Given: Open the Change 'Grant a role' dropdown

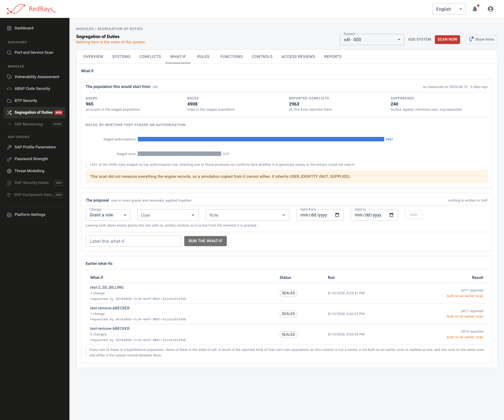Looking at the screenshot, I should [108, 215].
